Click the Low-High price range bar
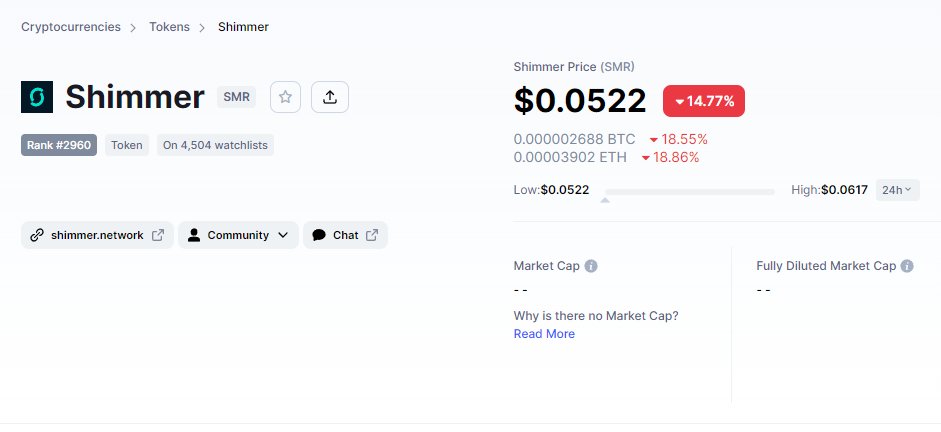The height and width of the screenshot is (432, 941). tap(690, 192)
